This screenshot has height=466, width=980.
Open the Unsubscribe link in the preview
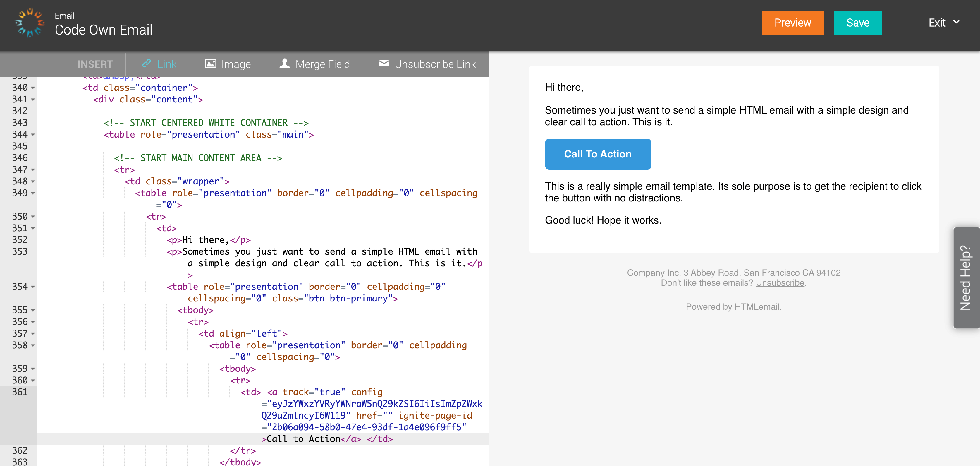click(780, 282)
